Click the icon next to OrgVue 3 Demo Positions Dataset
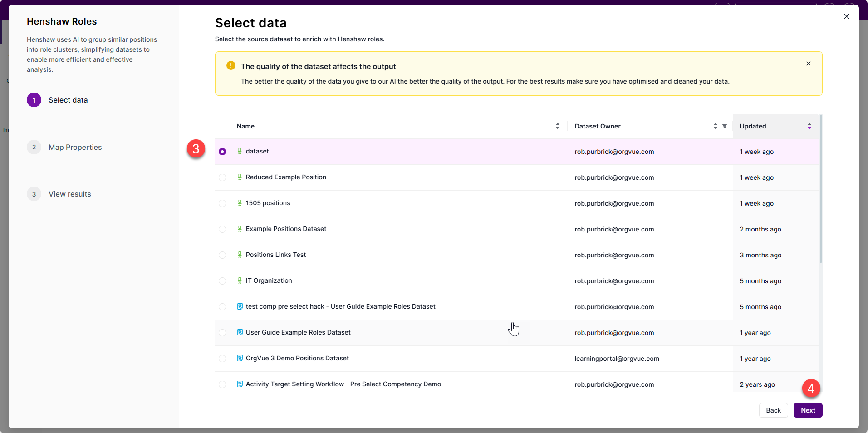The image size is (868, 433). point(240,358)
